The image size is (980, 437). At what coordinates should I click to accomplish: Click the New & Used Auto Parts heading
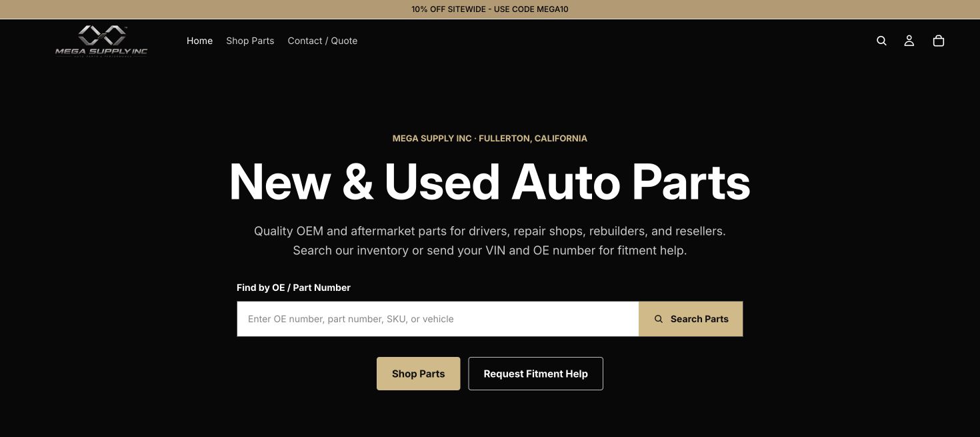pyautogui.click(x=490, y=181)
